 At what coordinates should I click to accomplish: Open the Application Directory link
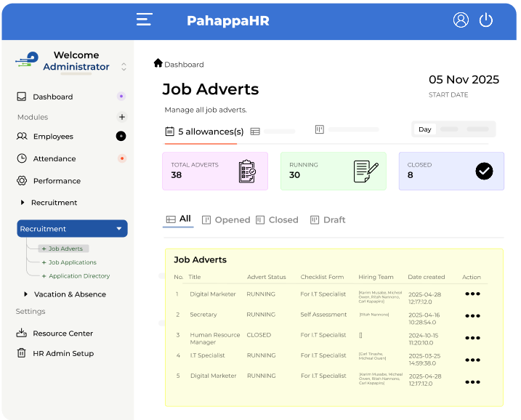(x=78, y=276)
